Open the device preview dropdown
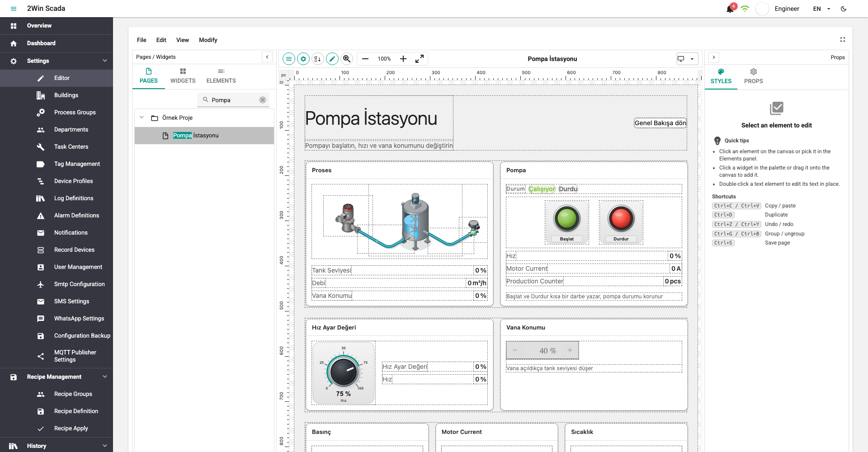The image size is (868, 452). pyautogui.click(x=687, y=59)
